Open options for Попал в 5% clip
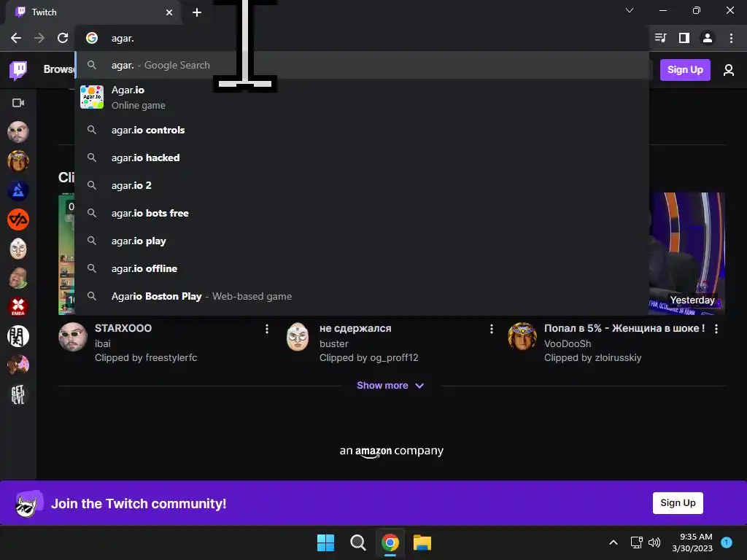The height and width of the screenshot is (560, 747). (x=716, y=329)
